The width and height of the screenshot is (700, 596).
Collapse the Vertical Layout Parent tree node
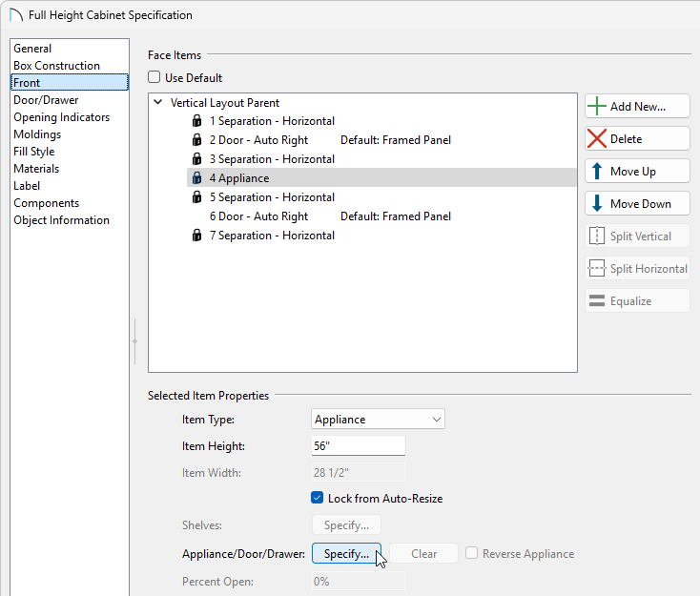157,103
